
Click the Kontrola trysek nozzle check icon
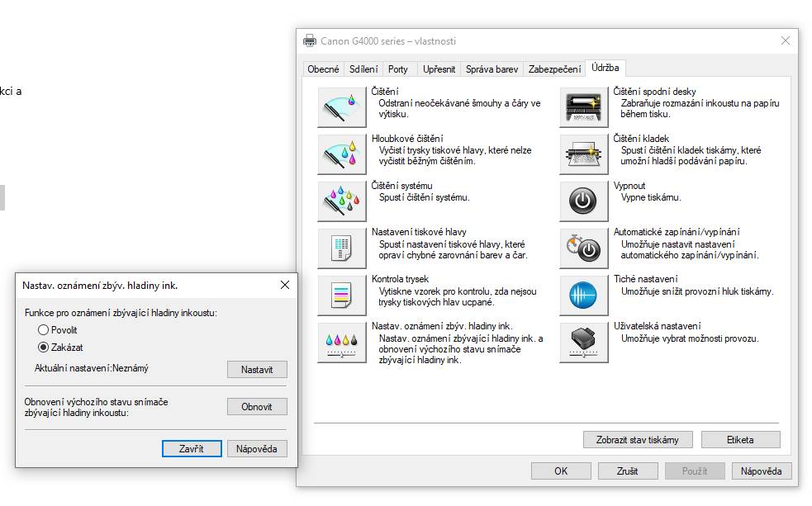point(342,296)
